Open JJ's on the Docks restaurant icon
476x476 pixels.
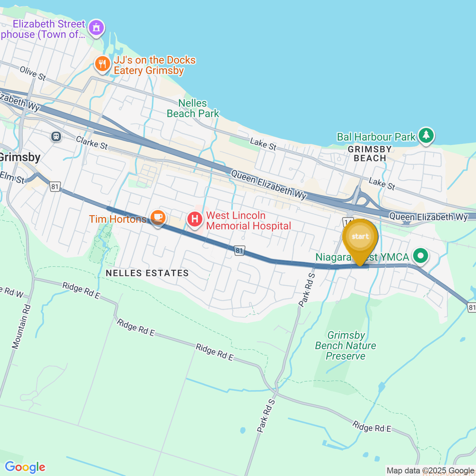[x=102, y=65]
